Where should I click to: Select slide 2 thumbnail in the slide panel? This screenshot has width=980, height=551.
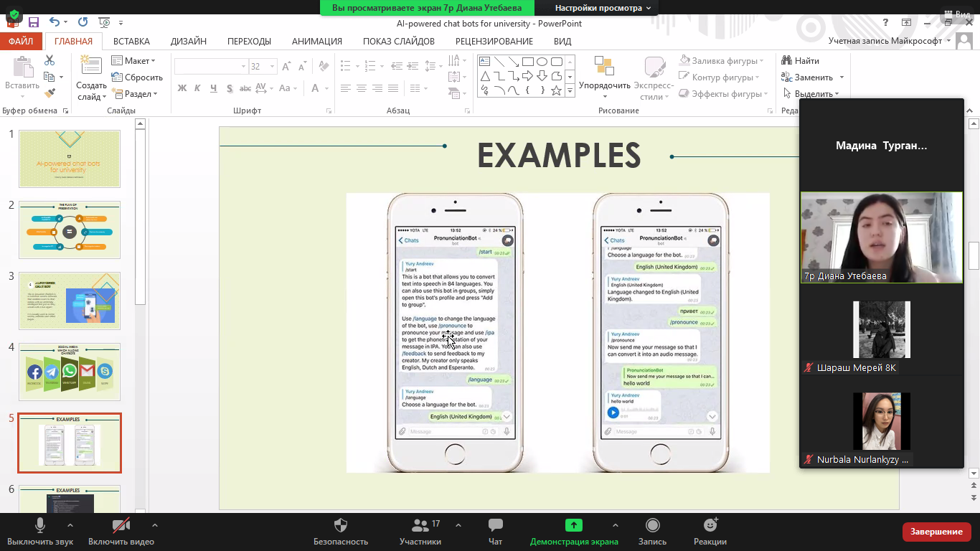pyautogui.click(x=70, y=230)
